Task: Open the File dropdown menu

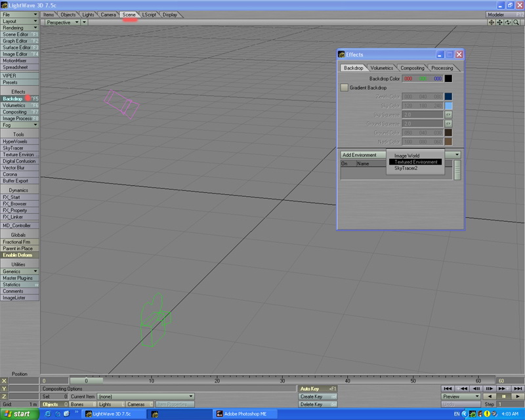Action: (x=20, y=14)
